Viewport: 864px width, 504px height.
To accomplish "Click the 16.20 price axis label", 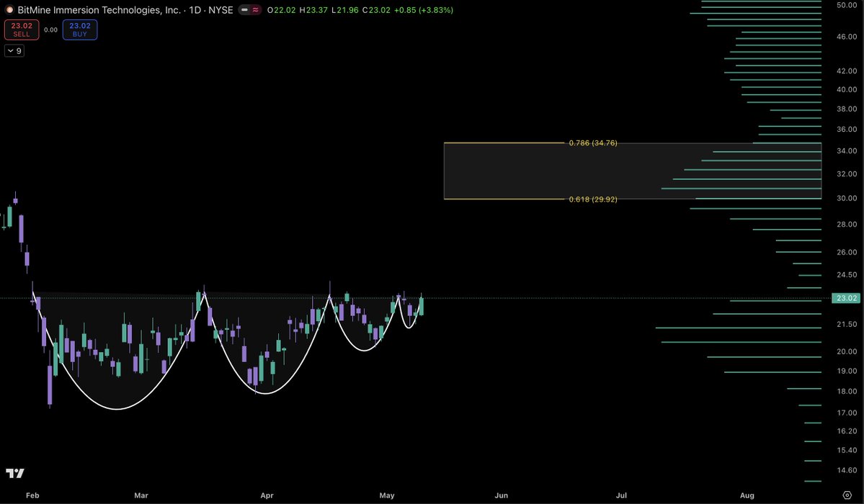I will point(847,431).
